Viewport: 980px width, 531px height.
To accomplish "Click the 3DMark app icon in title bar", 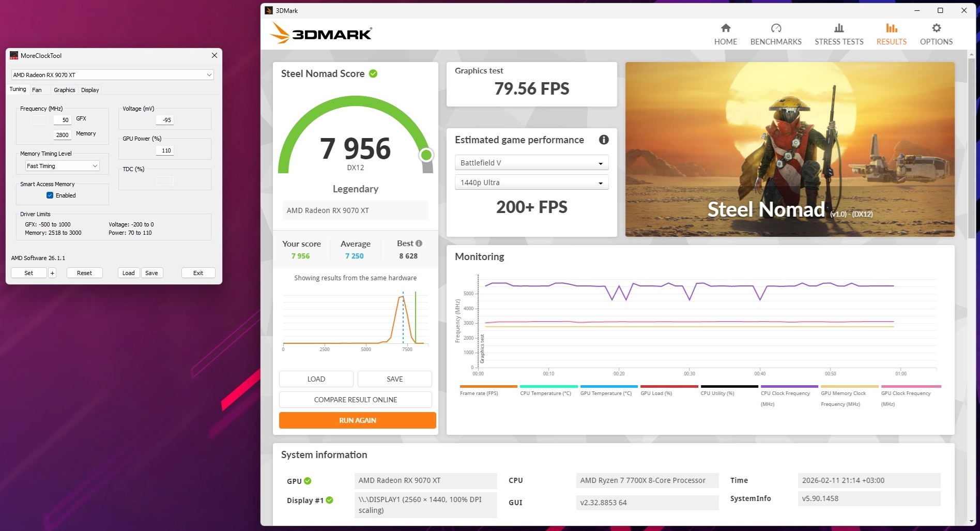I will (269, 10).
